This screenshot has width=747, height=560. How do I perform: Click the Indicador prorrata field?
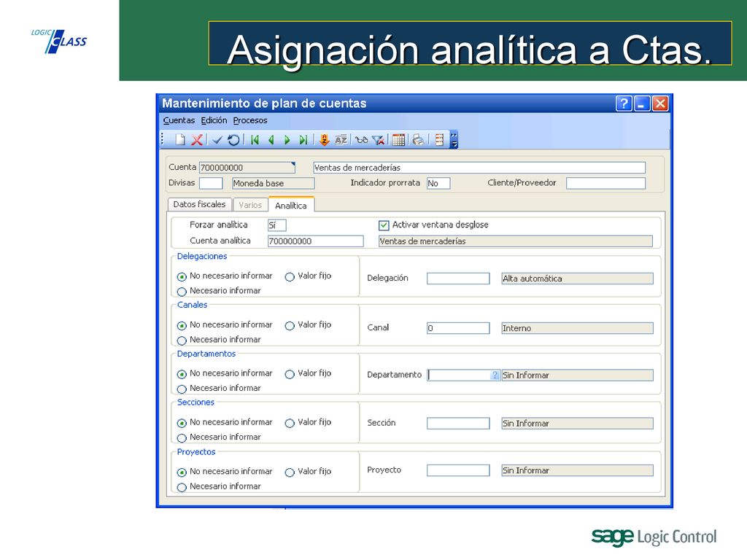pos(438,183)
